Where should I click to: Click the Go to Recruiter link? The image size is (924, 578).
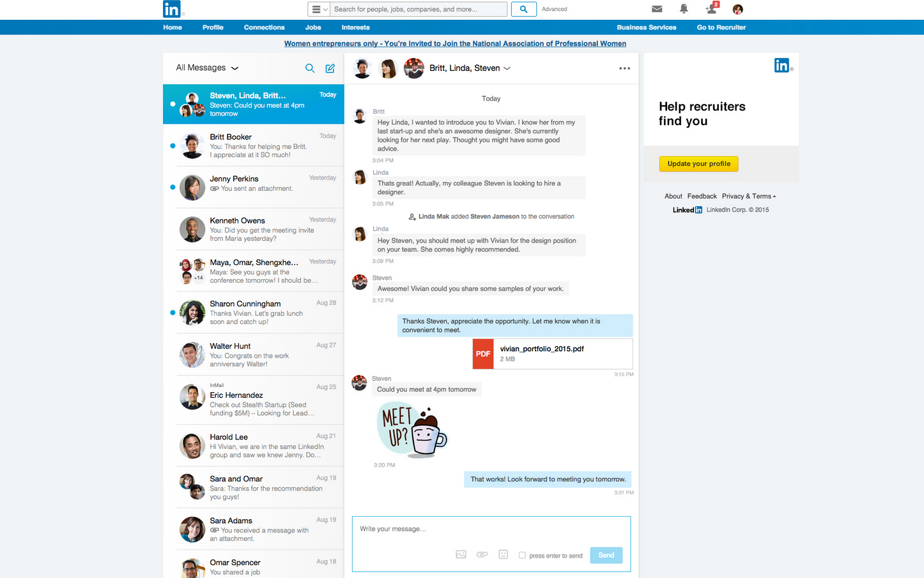point(721,27)
